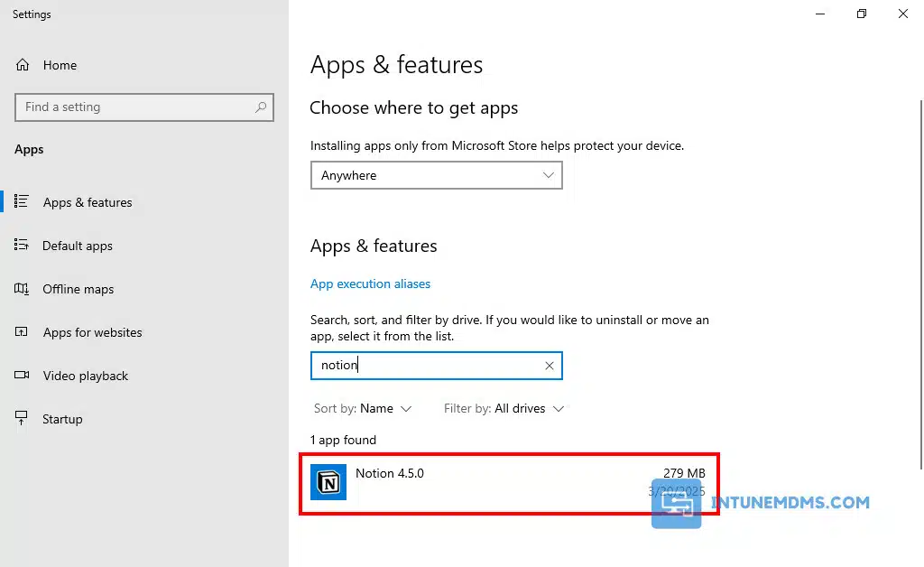Screen dimensions: 924x567
Task: Open Default apps via its sidebar icon
Action: [22, 246]
